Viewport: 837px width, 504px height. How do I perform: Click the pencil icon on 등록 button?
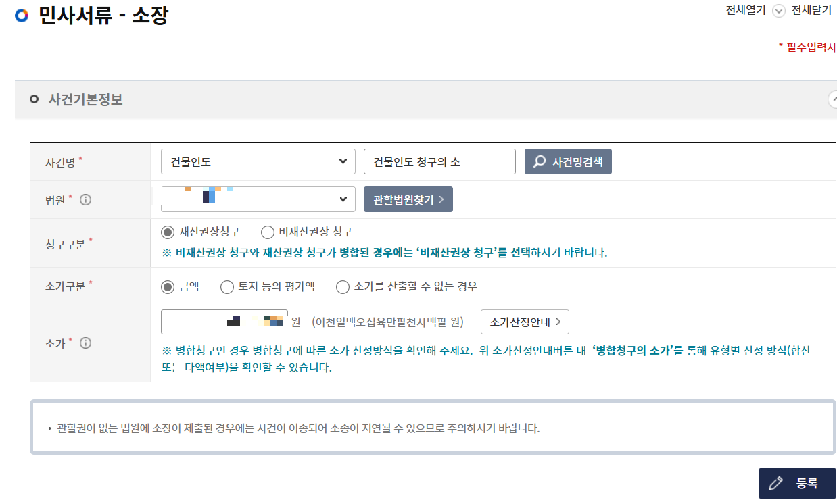tap(776, 483)
